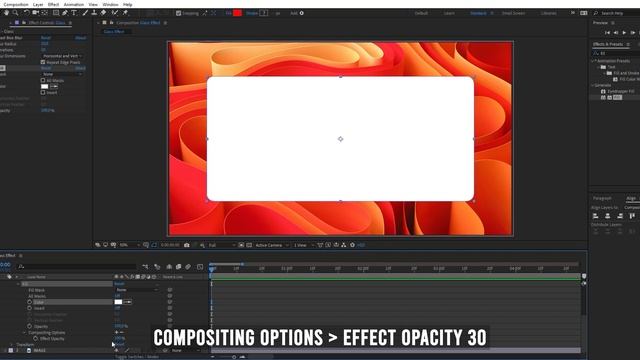640x360 pixels.
Task: Uncheck Repeat Edge Pixels checkbox
Action: [x=43, y=62]
